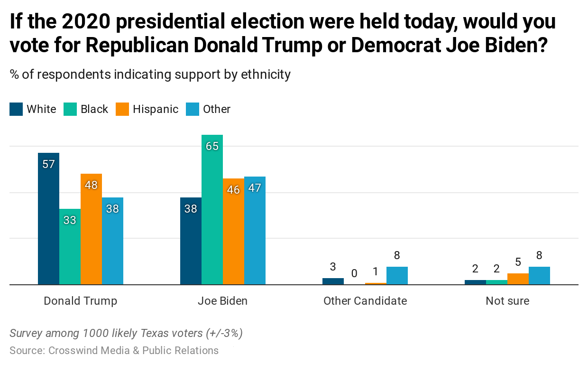This screenshot has height=374, width=588.
Task: Click the White bar for Joe Biden
Action: click(191, 241)
